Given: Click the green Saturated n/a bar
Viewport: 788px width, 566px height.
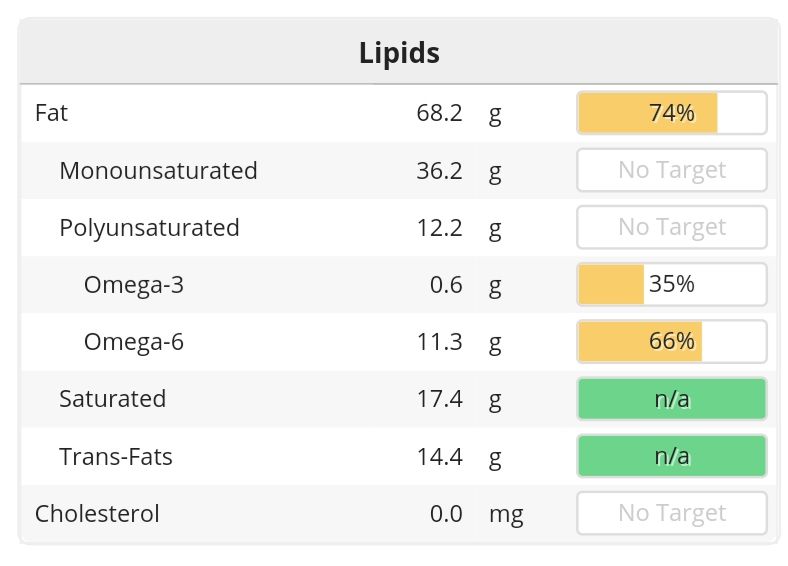Looking at the screenshot, I should click(x=671, y=399).
